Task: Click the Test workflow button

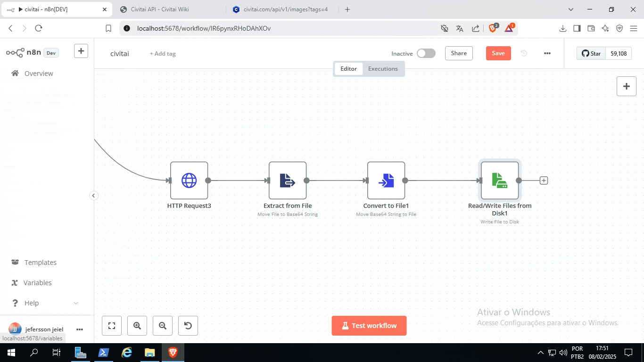Action: tap(369, 326)
